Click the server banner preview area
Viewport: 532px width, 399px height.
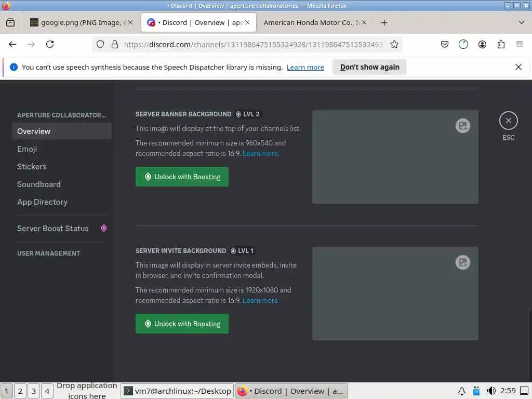pos(395,157)
